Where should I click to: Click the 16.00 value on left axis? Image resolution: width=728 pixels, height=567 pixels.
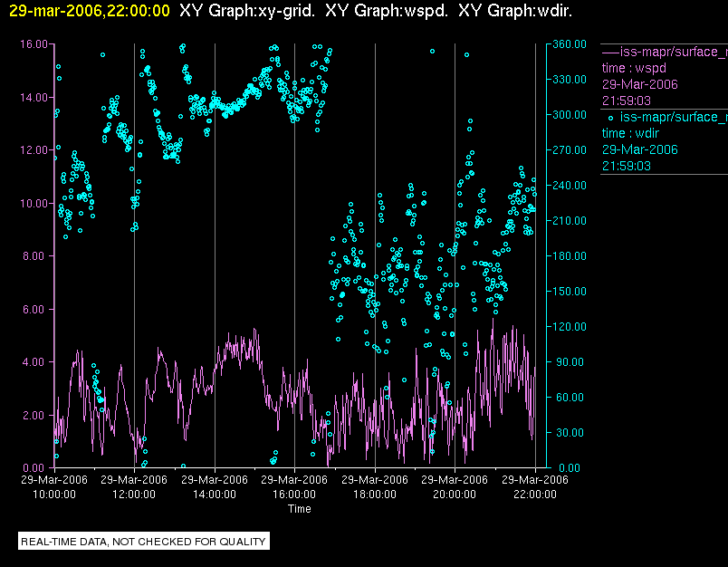pos(34,43)
